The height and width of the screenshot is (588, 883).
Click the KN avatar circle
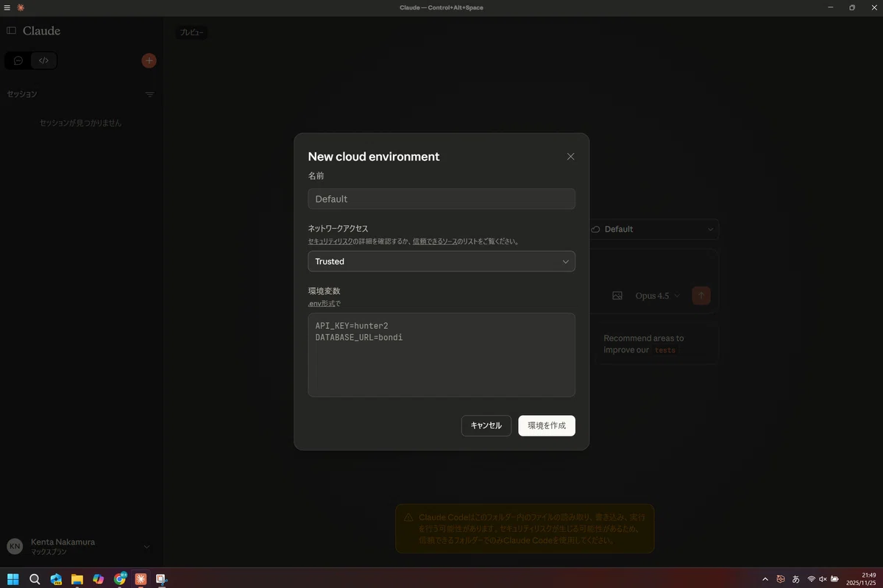pos(15,546)
